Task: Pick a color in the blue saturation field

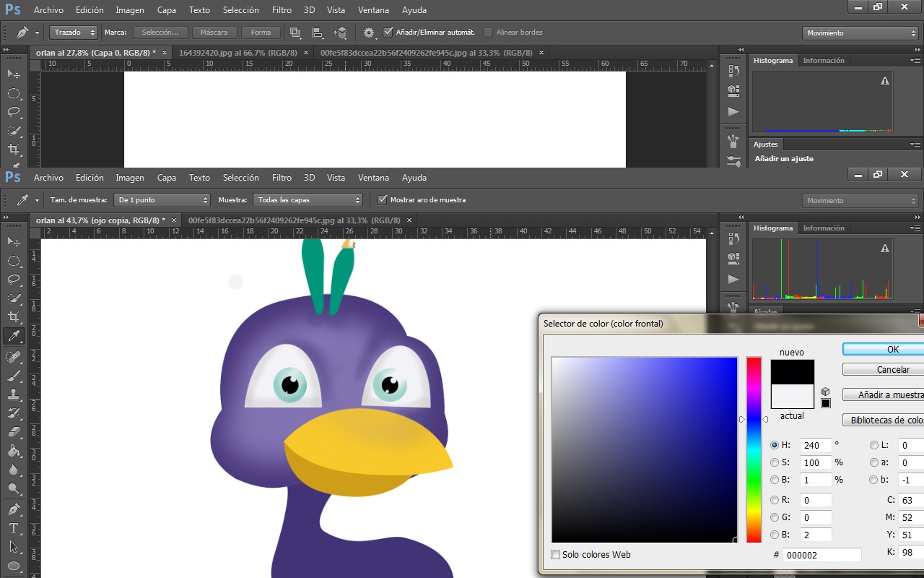Action: (x=645, y=449)
